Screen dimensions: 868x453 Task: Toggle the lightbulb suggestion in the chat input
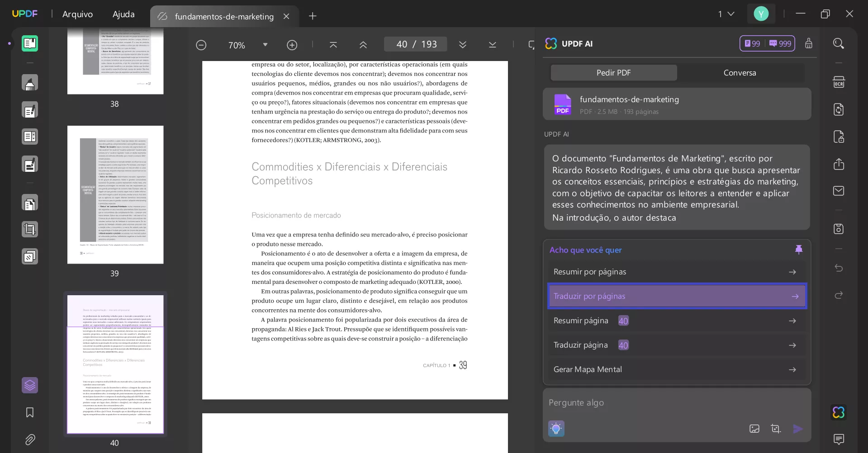click(x=556, y=428)
